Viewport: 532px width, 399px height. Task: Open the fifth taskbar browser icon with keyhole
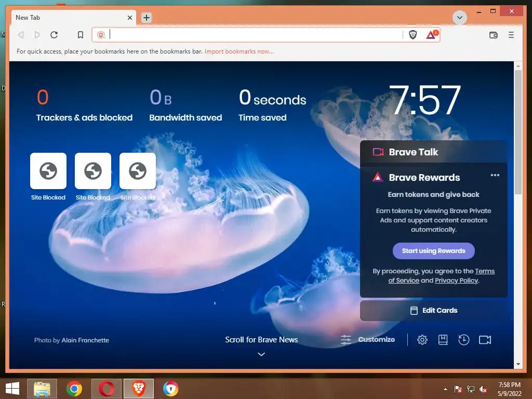click(x=170, y=389)
